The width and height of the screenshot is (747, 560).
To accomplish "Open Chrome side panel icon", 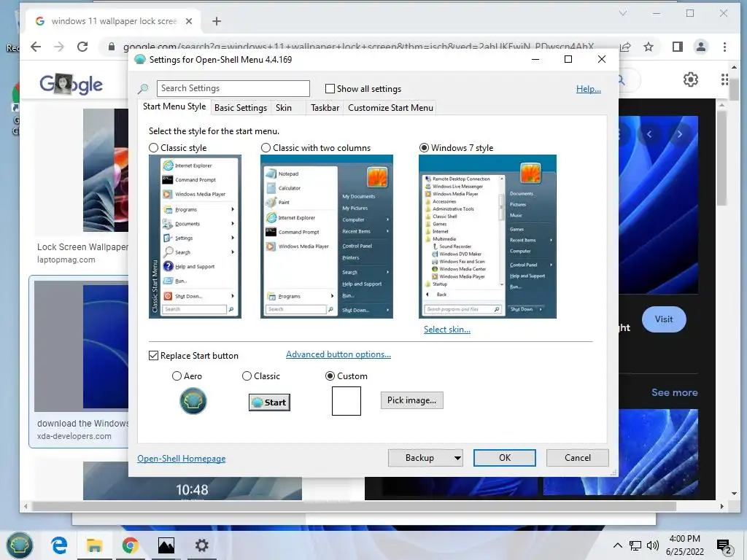I will (678, 47).
